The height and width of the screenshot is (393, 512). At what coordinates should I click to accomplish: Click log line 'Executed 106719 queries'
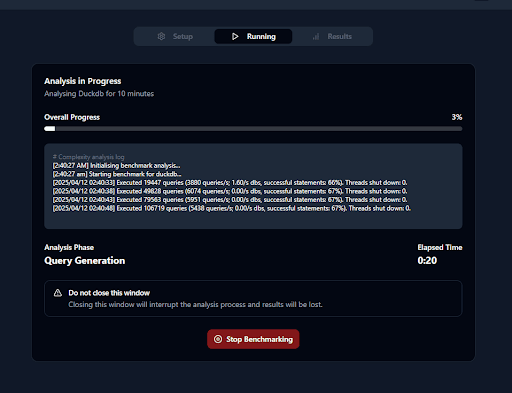(232, 208)
